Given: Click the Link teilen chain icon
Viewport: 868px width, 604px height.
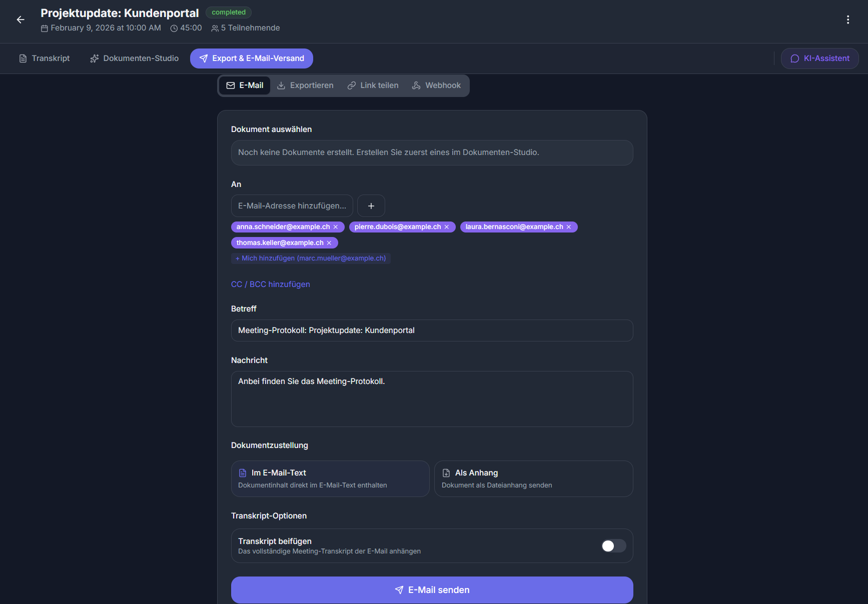Looking at the screenshot, I should [x=352, y=85].
